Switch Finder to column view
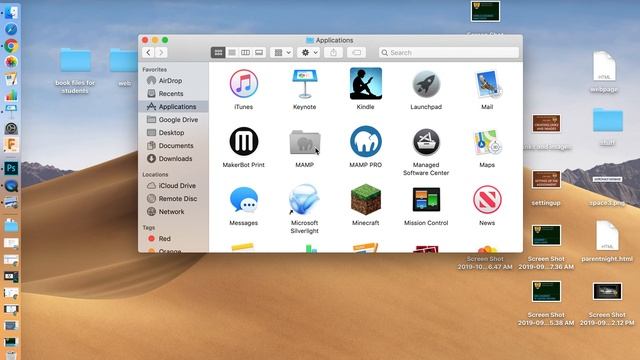 245,52
